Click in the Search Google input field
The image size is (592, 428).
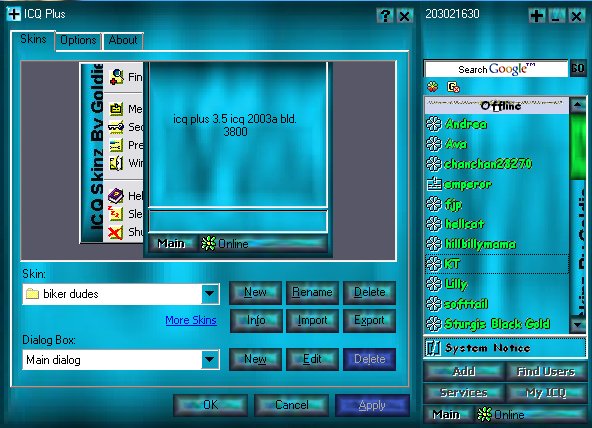pyautogui.click(x=496, y=69)
